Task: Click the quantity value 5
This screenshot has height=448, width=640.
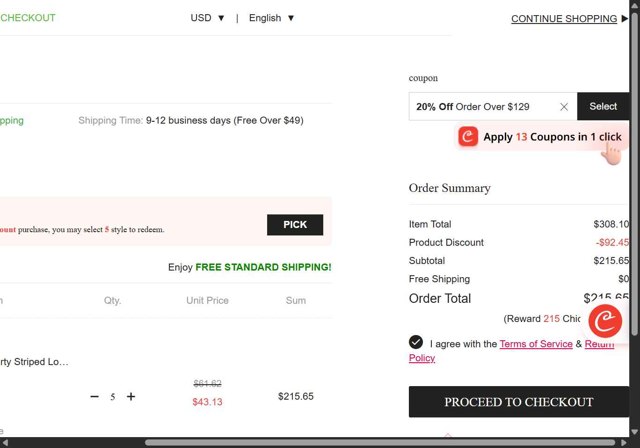Action: [x=113, y=397]
